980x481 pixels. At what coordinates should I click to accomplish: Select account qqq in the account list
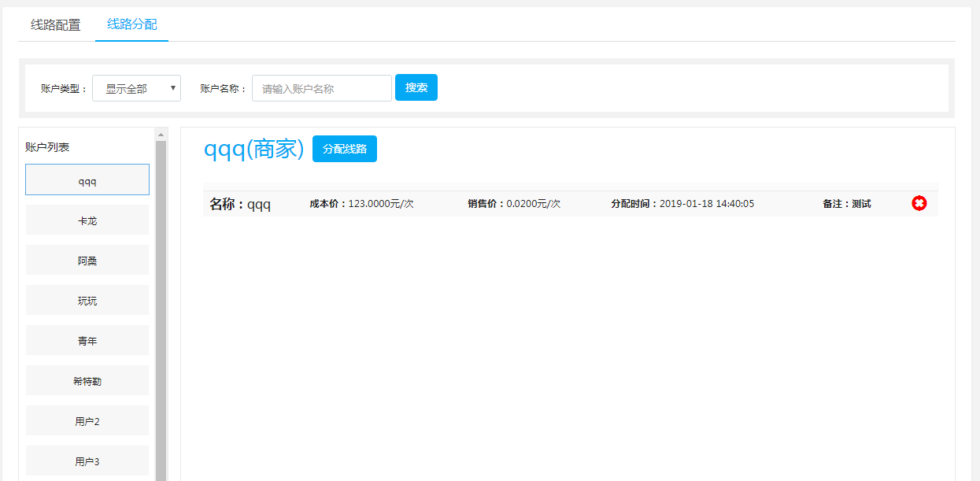tap(87, 179)
